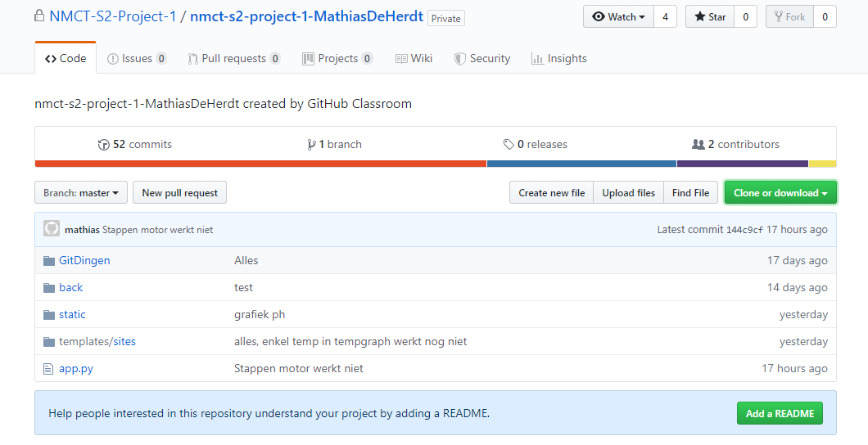This screenshot has height=445, width=868.
Task: Open the back folder
Action: tap(71, 287)
